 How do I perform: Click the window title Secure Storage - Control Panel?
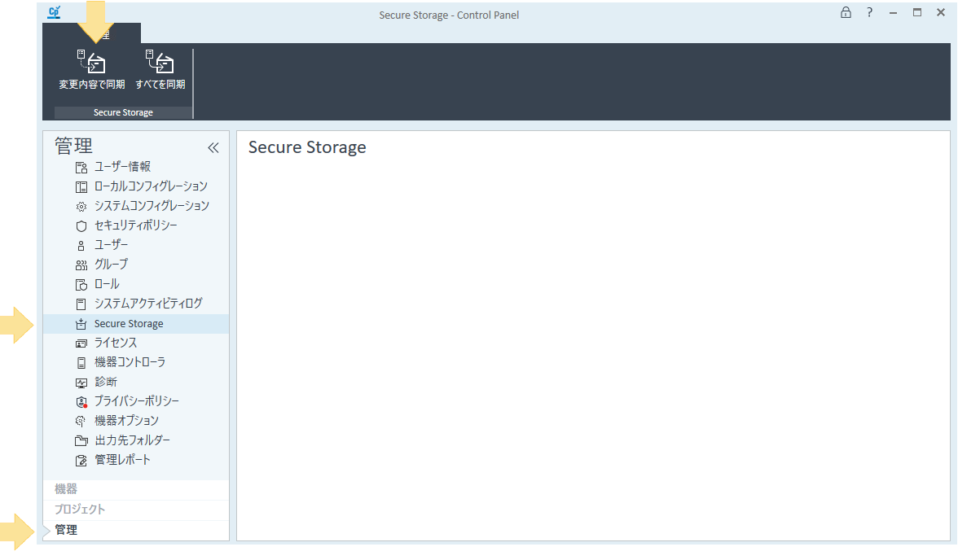449,15
